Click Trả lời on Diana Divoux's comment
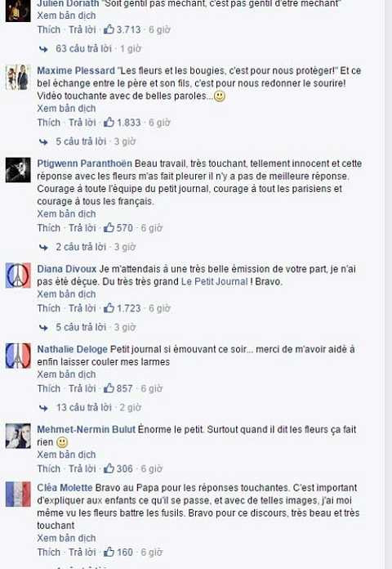Viewport: 392px width, 569px height. [82, 308]
